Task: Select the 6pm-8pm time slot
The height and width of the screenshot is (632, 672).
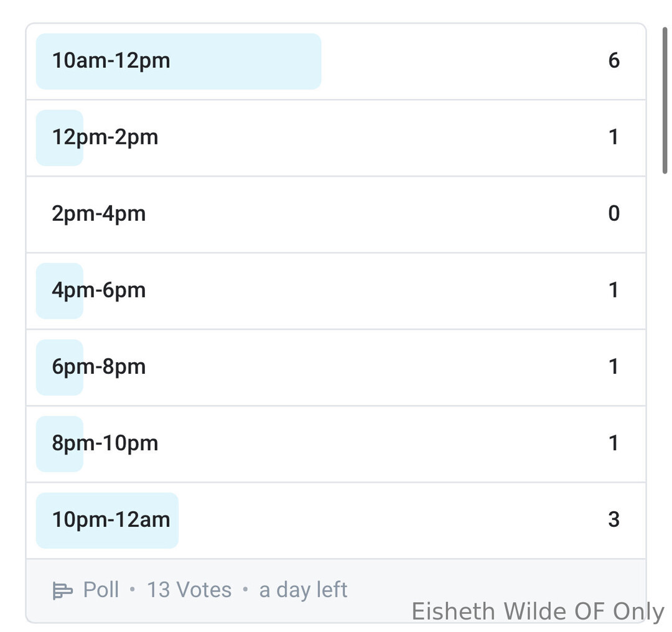Action: pyautogui.click(x=98, y=367)
